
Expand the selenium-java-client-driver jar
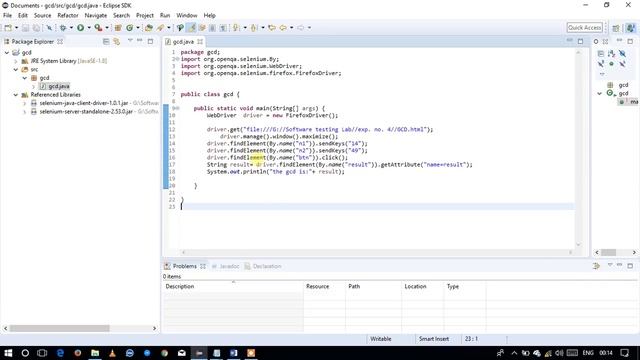[x=25, y=103]
